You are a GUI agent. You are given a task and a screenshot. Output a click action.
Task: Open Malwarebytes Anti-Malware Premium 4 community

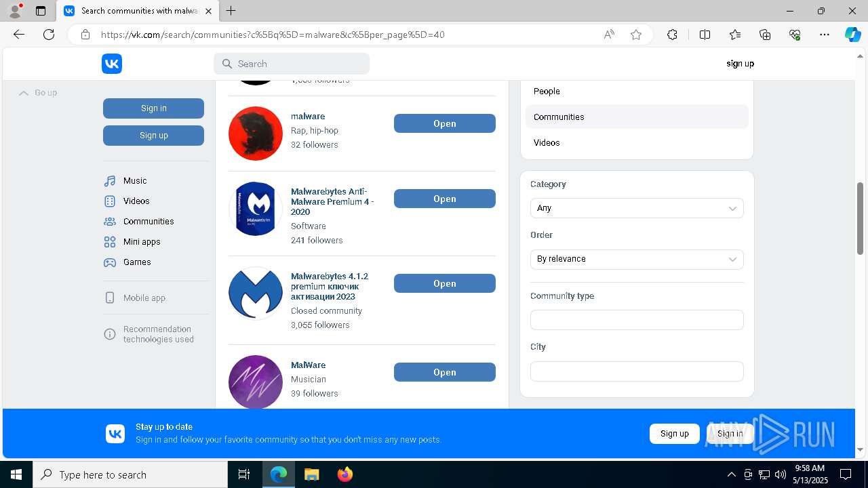point(445,199)
